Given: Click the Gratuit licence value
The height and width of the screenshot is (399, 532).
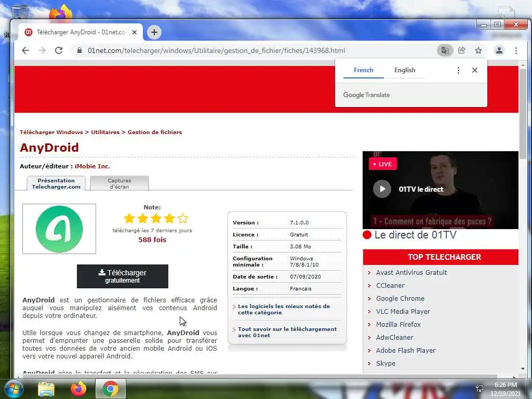Looking at the screenshot, I should tap(299, 234).
